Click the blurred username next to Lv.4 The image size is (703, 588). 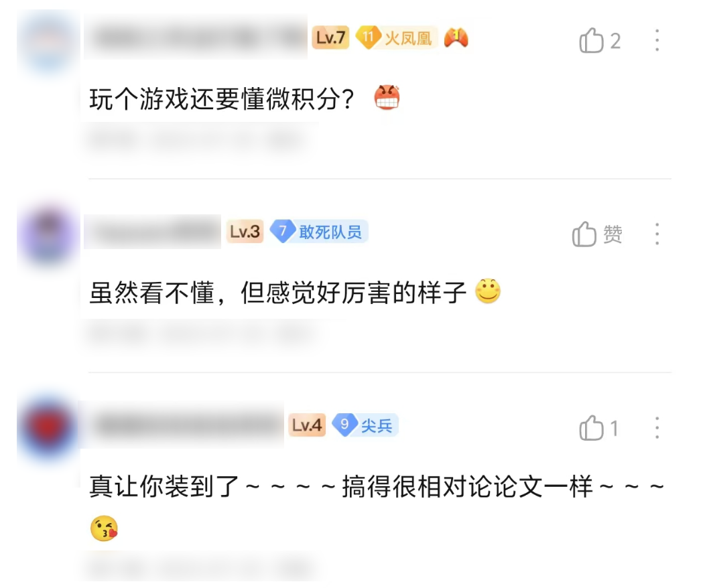pyautogui.click(x=184, y=425)
